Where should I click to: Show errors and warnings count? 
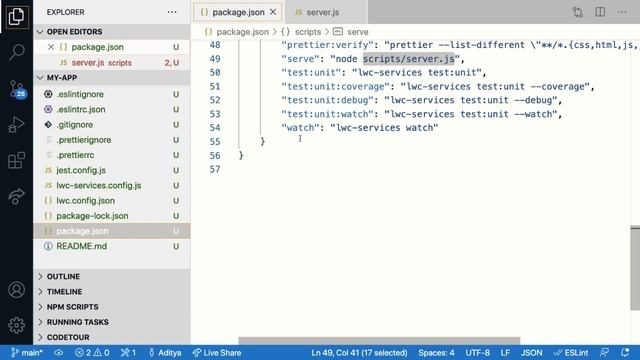coord(92,353)
